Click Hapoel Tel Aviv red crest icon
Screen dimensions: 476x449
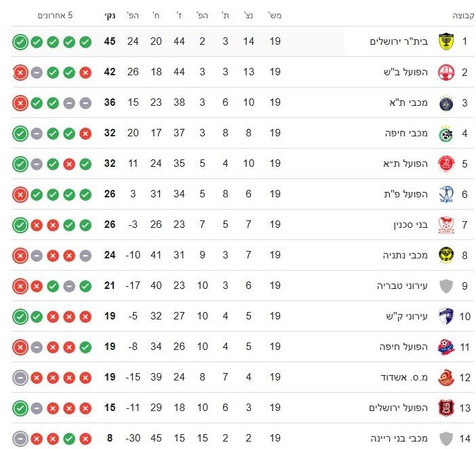(x=445, y=164)
